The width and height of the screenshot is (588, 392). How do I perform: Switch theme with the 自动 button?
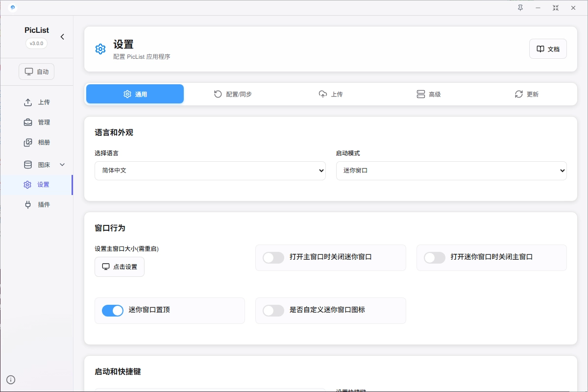tap(37, 72)
